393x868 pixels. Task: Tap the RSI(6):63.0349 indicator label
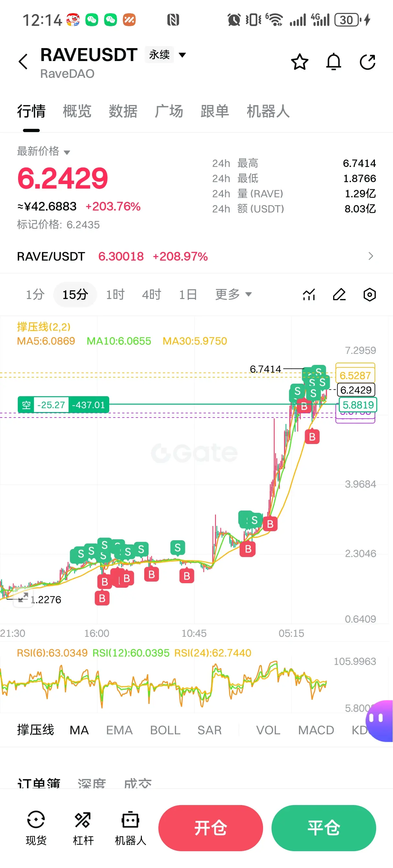click(x=52, y=653)
